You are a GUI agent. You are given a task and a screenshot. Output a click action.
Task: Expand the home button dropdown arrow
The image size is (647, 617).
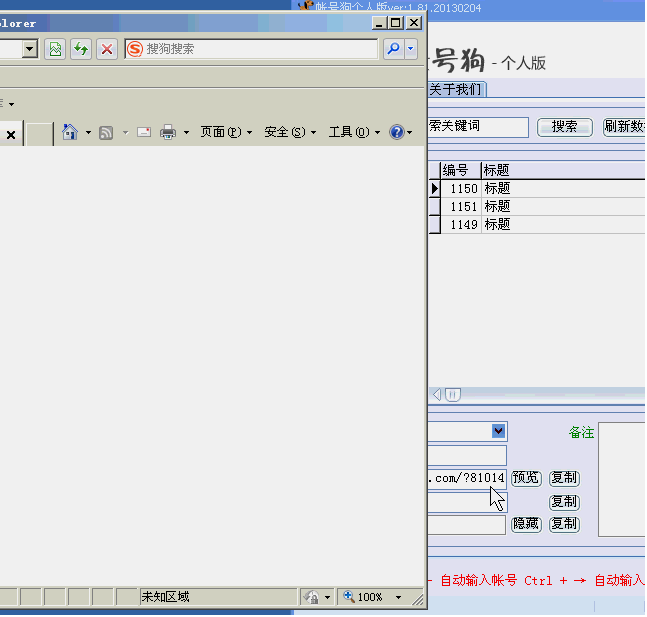(x=88, y=133)
